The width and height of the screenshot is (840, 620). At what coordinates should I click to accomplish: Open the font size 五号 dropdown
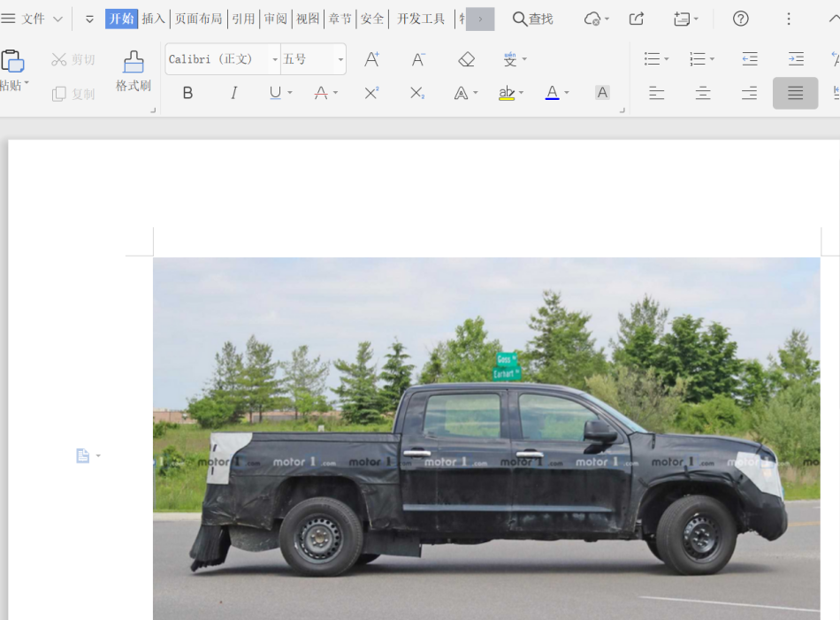pyautogui.click(x=340, y=59)
